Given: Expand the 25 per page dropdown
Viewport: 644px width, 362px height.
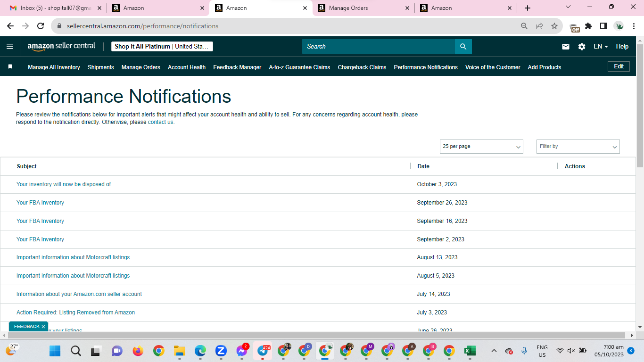Looking at the screenshot, I should pos(481,147).
